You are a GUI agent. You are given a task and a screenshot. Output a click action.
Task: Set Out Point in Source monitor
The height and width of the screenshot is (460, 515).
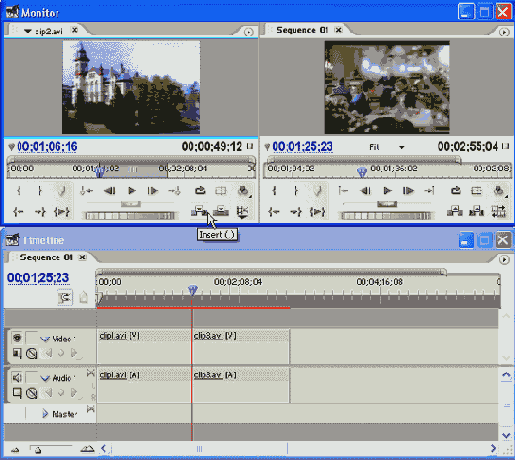coord(40,191)
